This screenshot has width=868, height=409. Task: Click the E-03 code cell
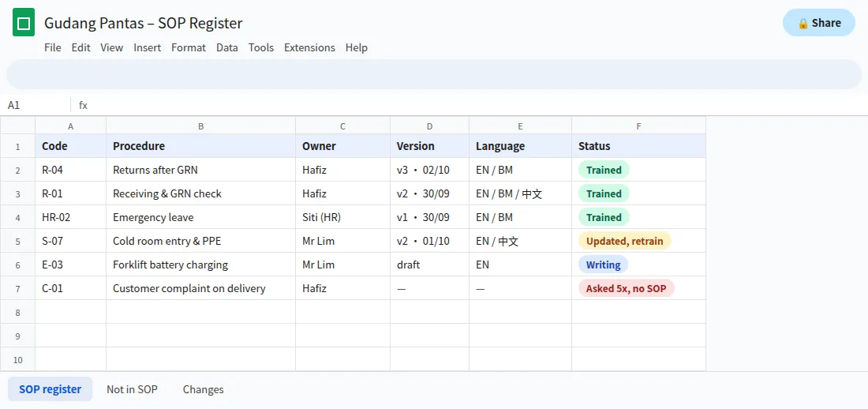[71, 265]
